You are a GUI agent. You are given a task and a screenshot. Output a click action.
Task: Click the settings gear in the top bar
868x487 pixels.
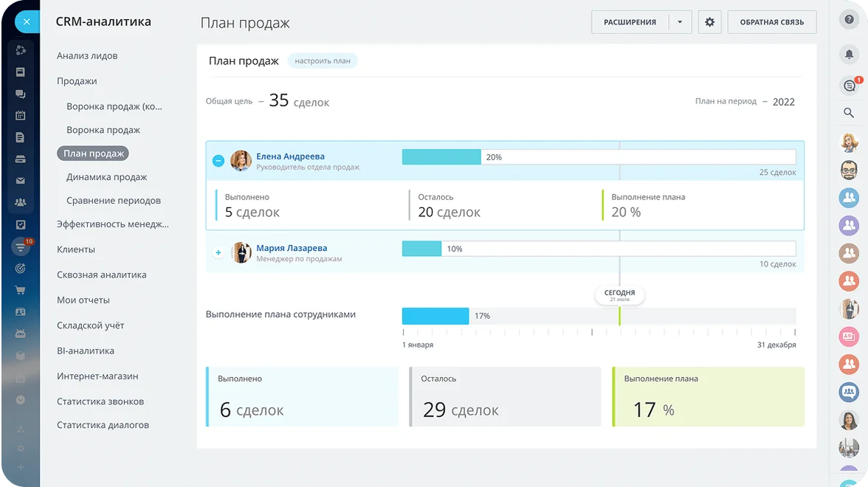[709, 22]
